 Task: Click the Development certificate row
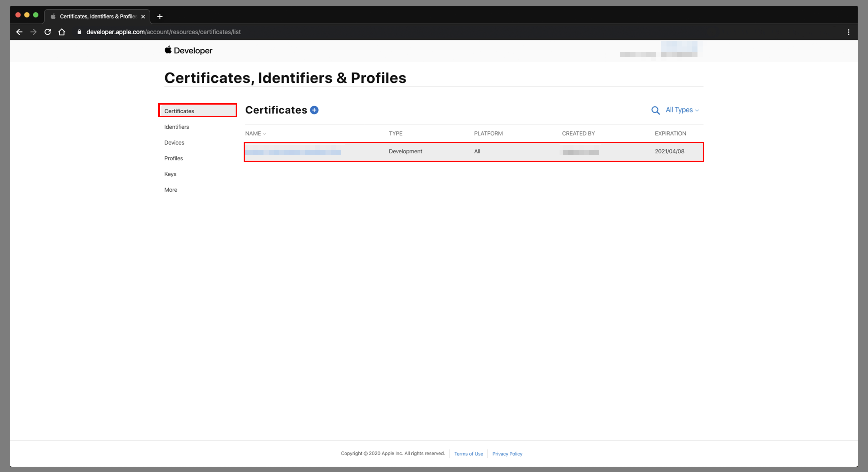tap(473, 151)
